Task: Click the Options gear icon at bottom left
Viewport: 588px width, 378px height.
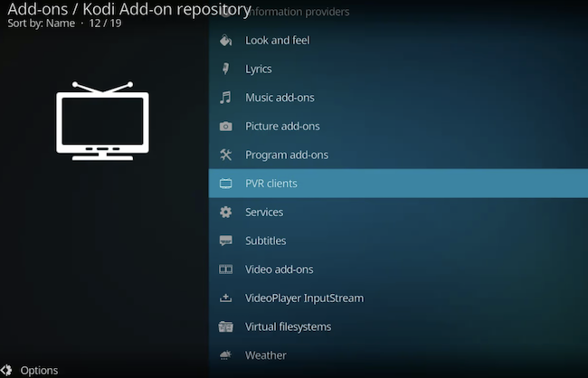Action: click(6, 371)
